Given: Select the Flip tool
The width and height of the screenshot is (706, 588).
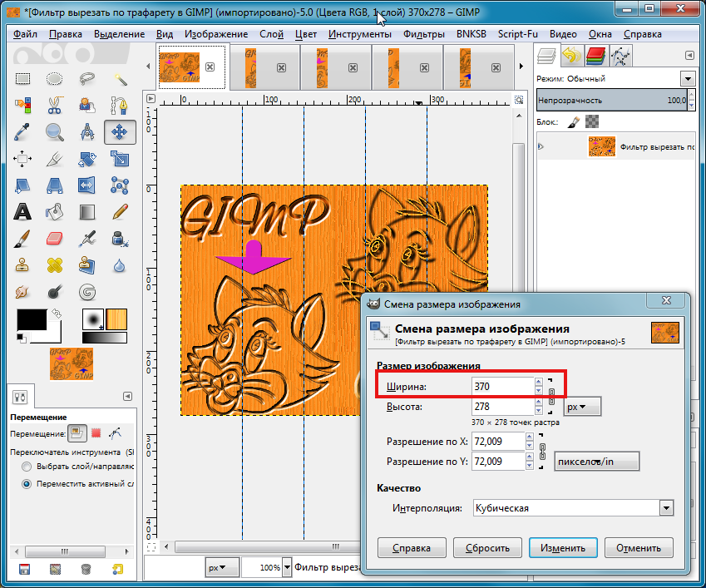Looking at the screenshot, I should point(87,185).
